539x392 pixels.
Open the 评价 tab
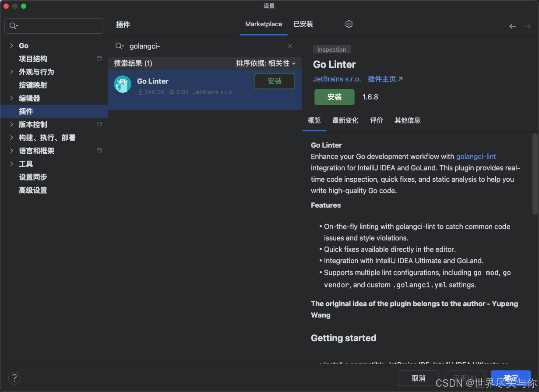(377, 120)
